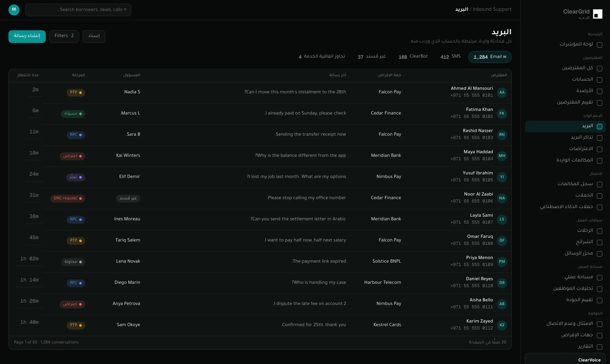Open the تجاوز اتفاقية الخدمة tab
The image size is (610, 364).
322,57
